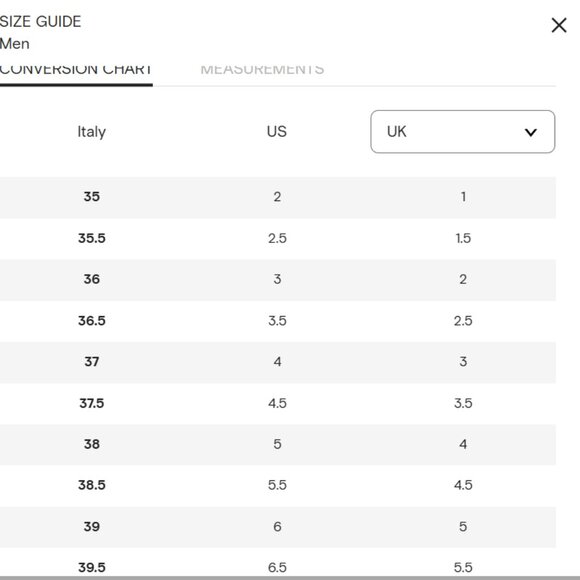Select Italy size 35 cell
This screenshot has width=580, height=580.
[92, 196]
